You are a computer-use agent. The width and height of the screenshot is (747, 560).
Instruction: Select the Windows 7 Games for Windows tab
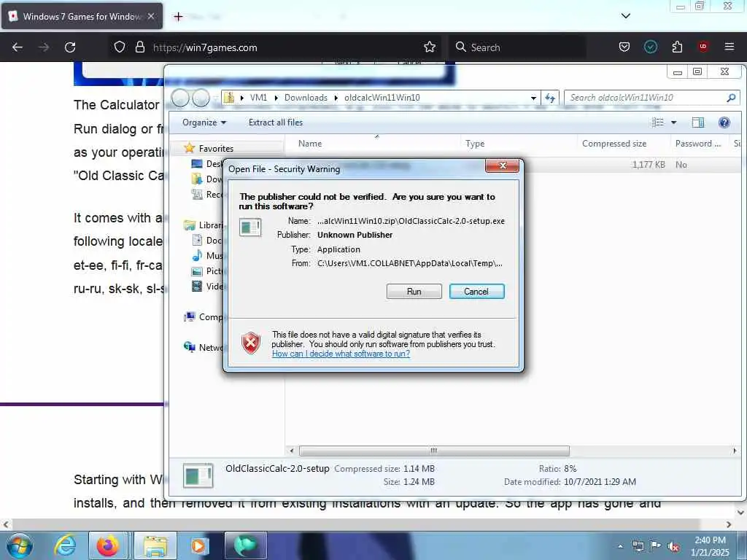(x=82, y=16)
